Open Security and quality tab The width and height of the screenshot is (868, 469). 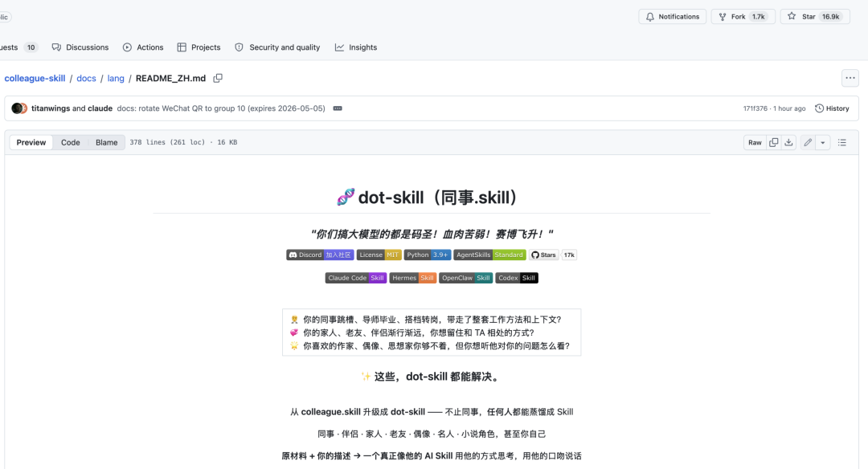pos(277,47)
